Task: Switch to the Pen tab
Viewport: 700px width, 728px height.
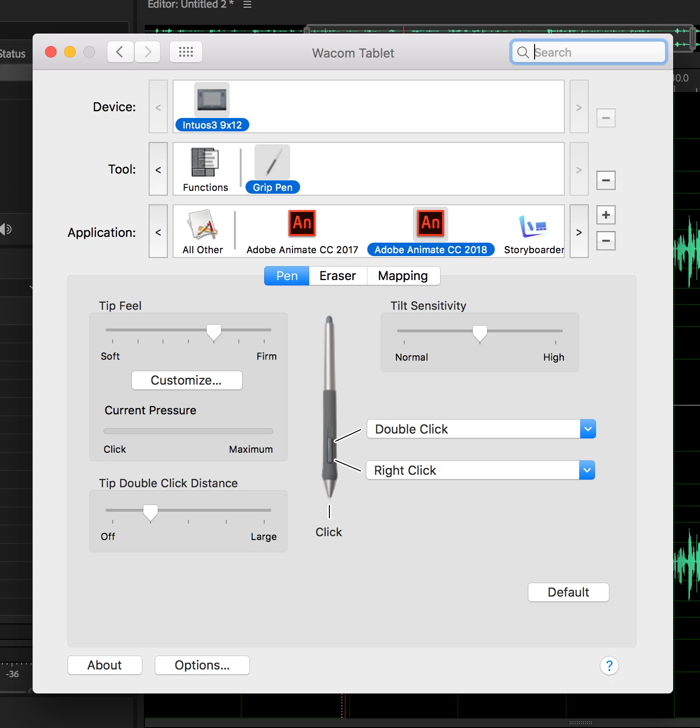Action: (x=287, y=276)
